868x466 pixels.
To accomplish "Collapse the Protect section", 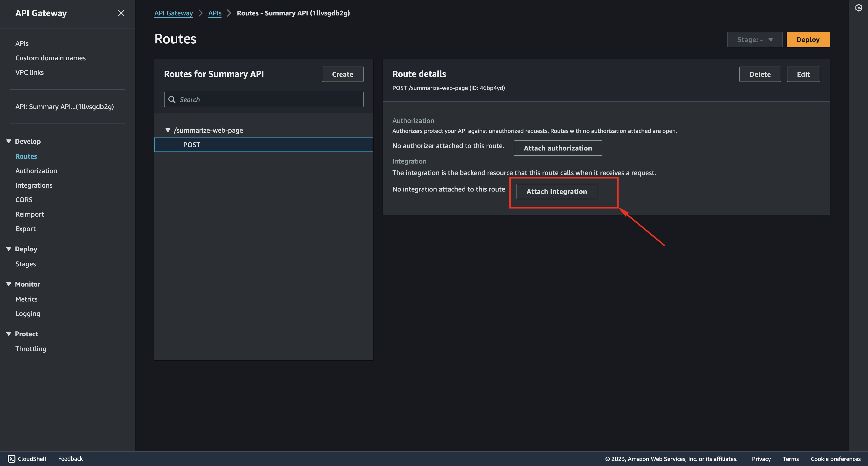I will [x=8, y=334].
